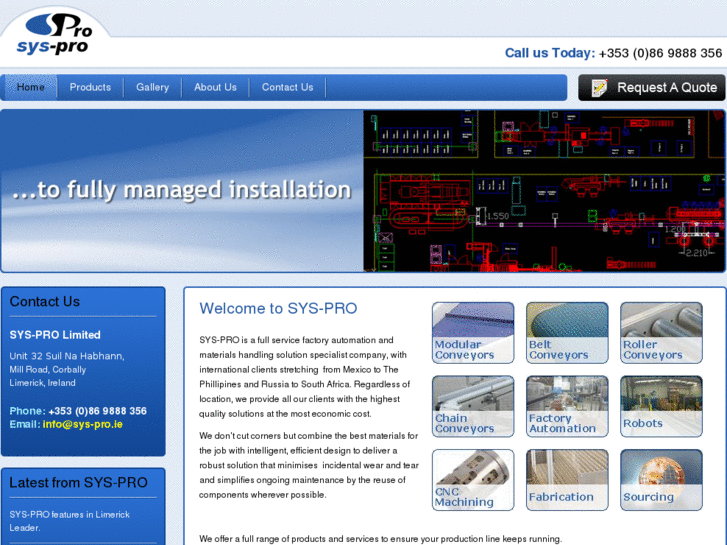Open the Products menu item
This screenshot has width=727, height=545.
pos(90,87)
